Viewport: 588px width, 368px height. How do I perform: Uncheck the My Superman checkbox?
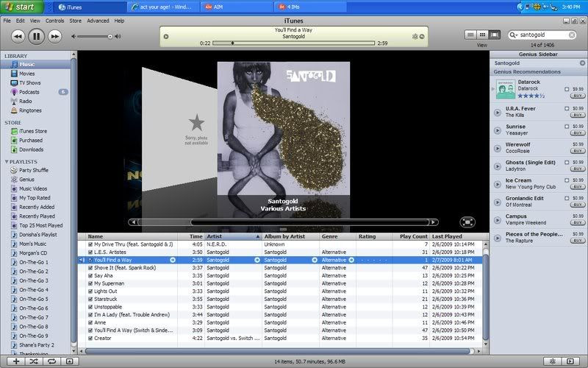90,283
